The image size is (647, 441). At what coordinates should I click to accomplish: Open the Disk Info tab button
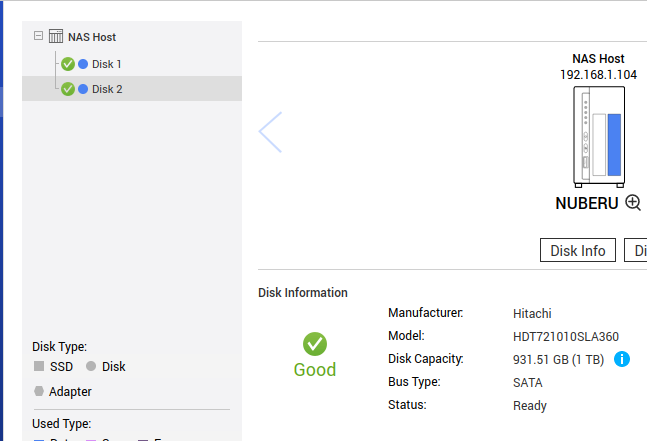(x=578, y=250)
